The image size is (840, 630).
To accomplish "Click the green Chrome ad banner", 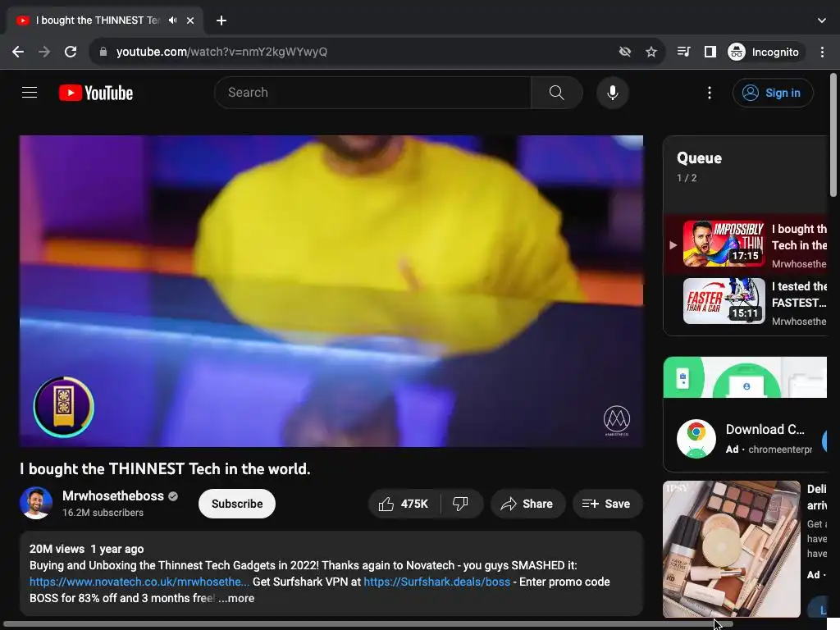I will pyautogui.click(x=745, y=377).
